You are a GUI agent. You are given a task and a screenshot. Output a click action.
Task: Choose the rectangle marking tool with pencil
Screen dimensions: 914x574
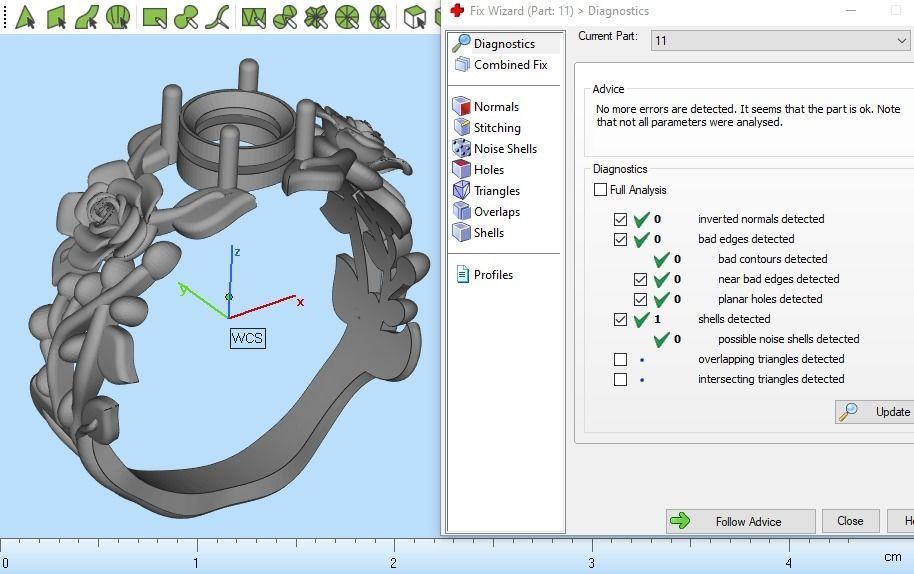[154, 17]
